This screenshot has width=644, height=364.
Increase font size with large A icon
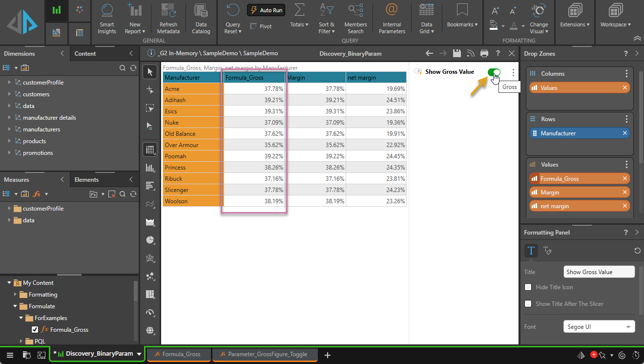(495, 11)
